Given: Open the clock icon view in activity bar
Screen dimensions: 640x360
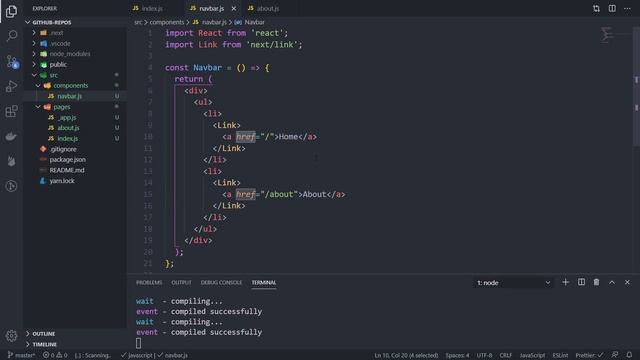Looking at the screenshot, I should [11, 186].
